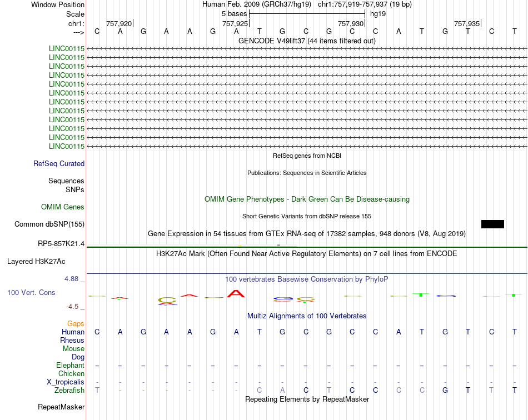The image size is (528, 420).
Task: Open the OMIM Genes track label
Action: click(x=62, y=207)
